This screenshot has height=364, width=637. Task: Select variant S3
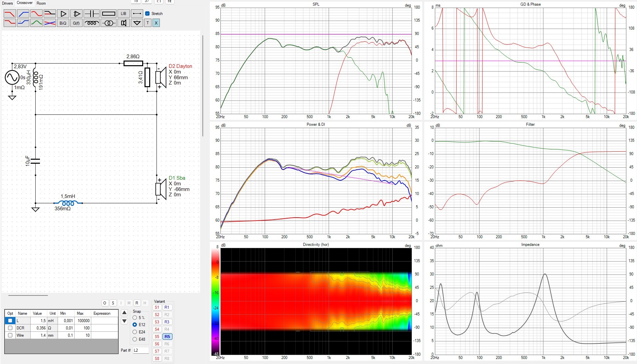click(x=157, y=322)
